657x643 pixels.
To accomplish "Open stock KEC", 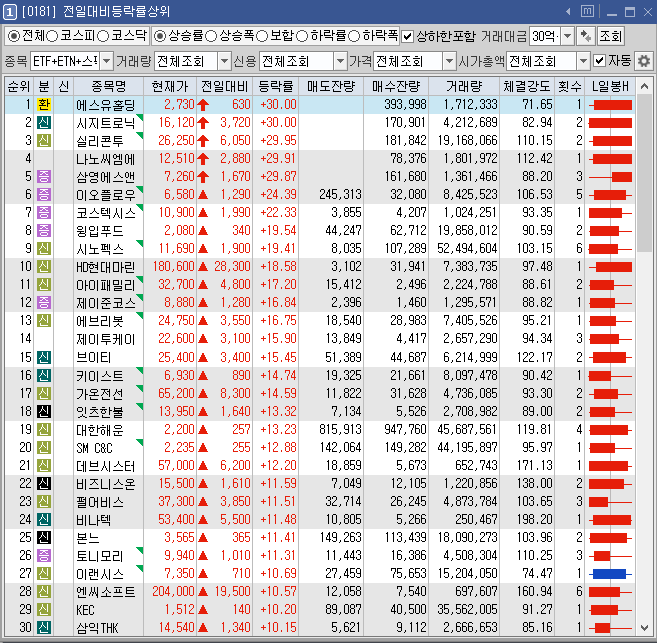I will click(x=85, y=610).
